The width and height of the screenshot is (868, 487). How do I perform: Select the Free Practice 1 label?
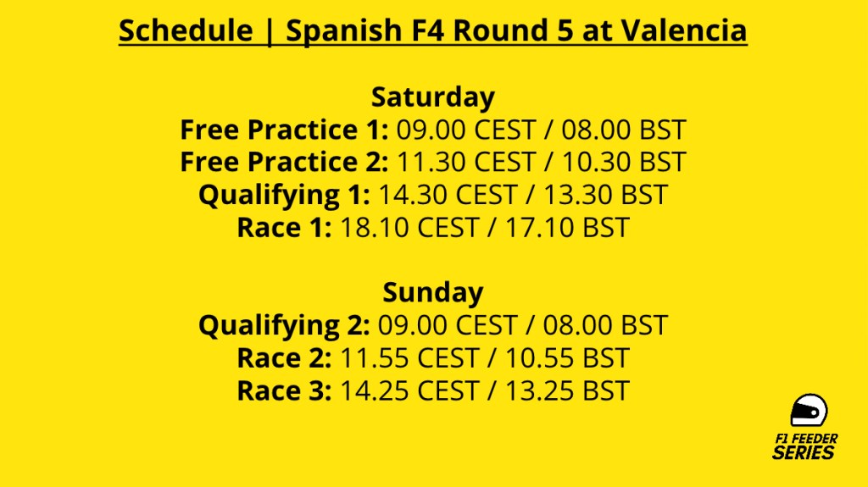coord(284,130)
